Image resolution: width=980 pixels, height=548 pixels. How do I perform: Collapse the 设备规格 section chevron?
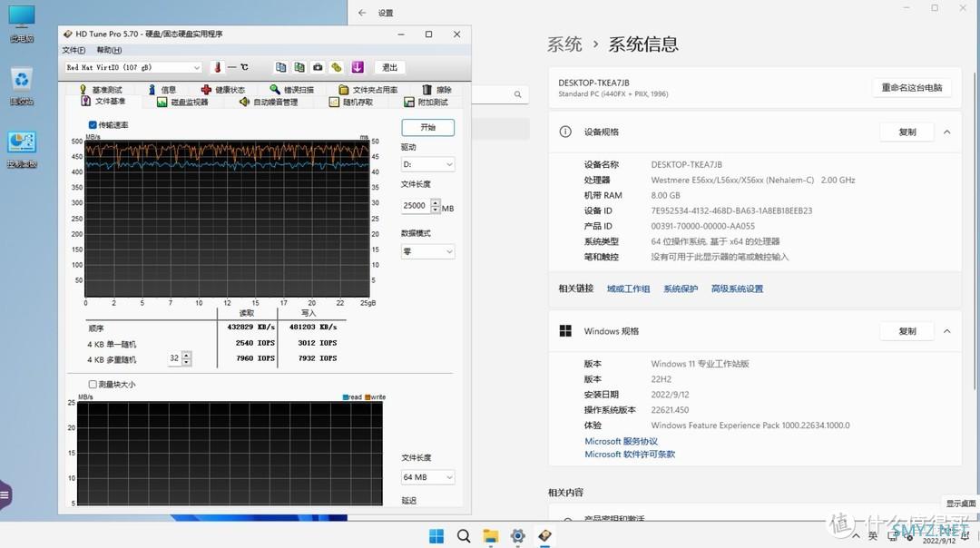pyautogui.click(x=946, y=132)
